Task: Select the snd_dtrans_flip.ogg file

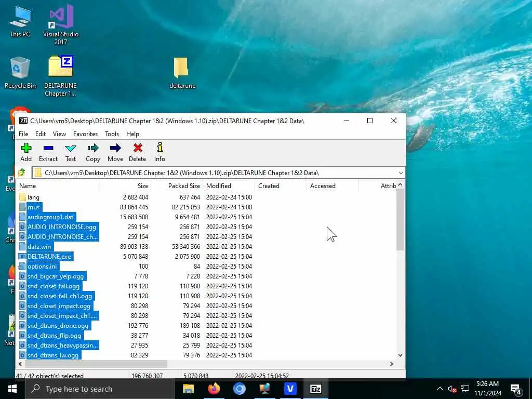Action: point(54,336)
